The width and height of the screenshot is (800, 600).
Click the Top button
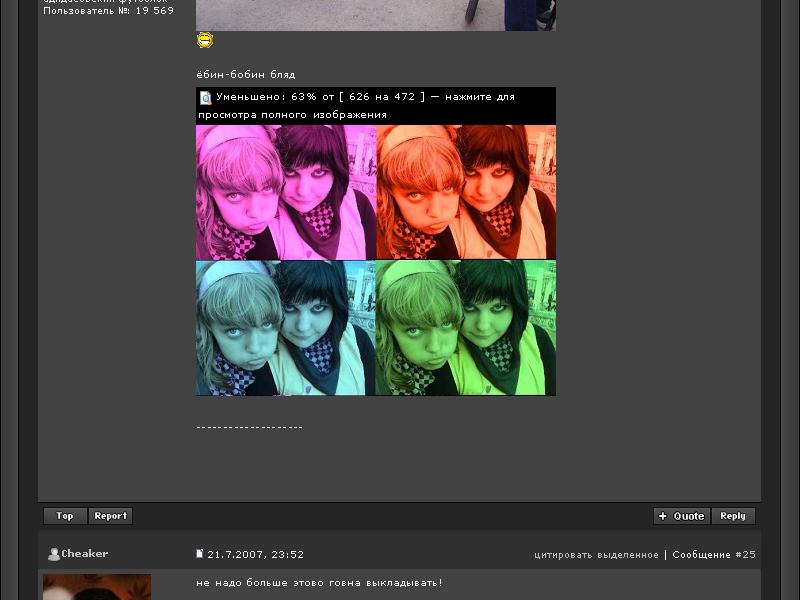tap(65, 516)
